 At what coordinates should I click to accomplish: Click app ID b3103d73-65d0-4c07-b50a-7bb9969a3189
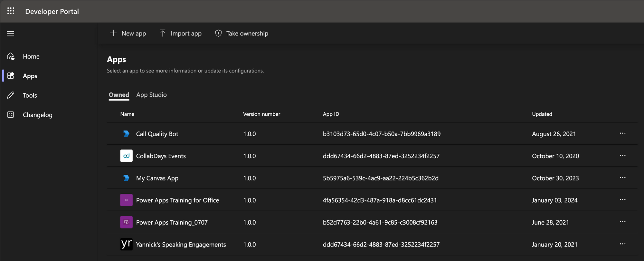coord(382,134)
